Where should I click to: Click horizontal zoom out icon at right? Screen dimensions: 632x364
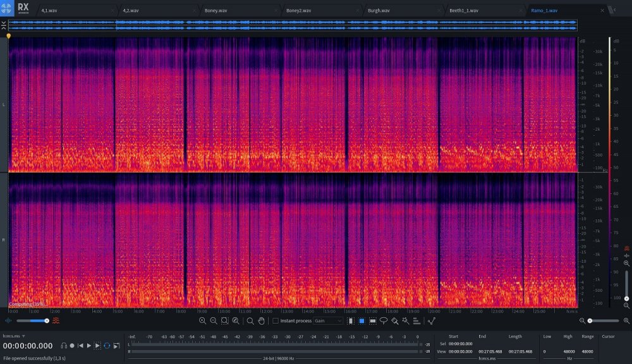(582, 321)
